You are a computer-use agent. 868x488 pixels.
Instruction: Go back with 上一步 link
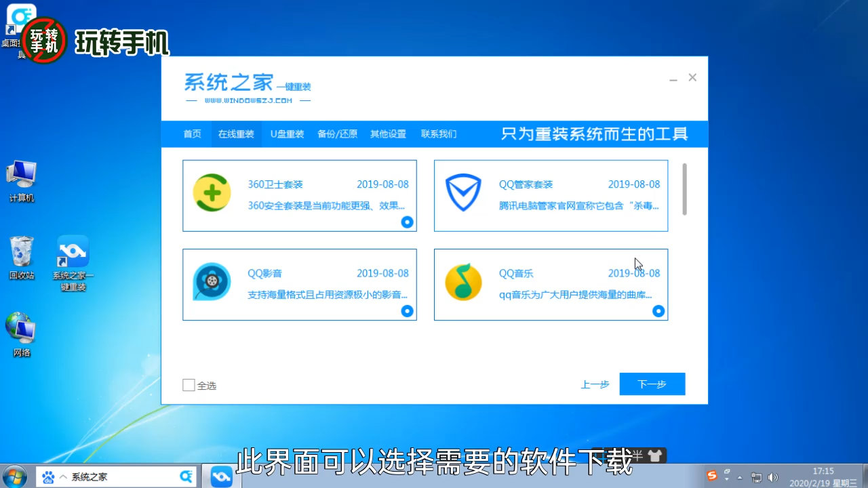click(595, 384)
